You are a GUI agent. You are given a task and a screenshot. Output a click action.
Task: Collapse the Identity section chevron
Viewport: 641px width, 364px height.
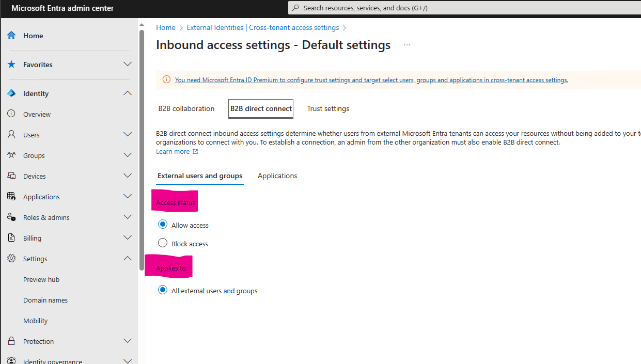click(128, 93)
